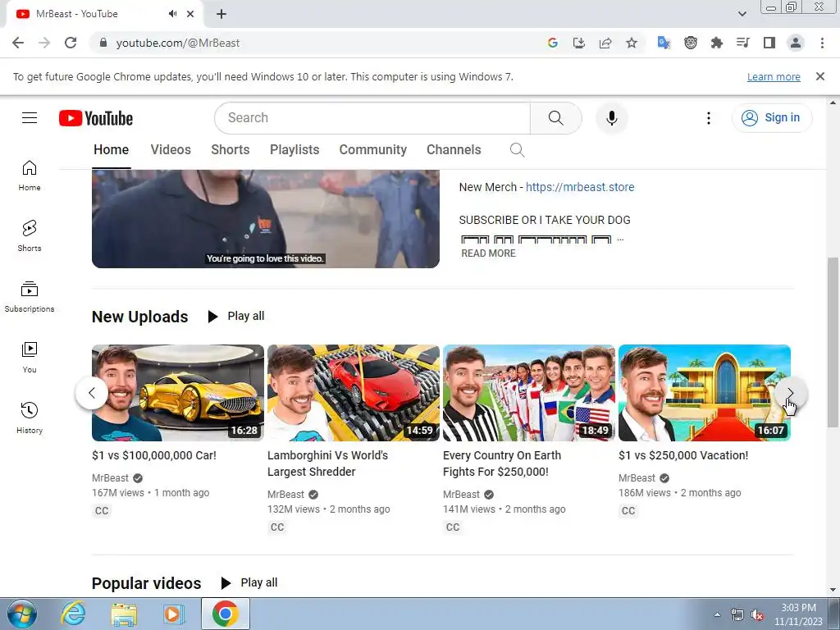
Task: Open a new browser tab
Action: pos(221,14)
